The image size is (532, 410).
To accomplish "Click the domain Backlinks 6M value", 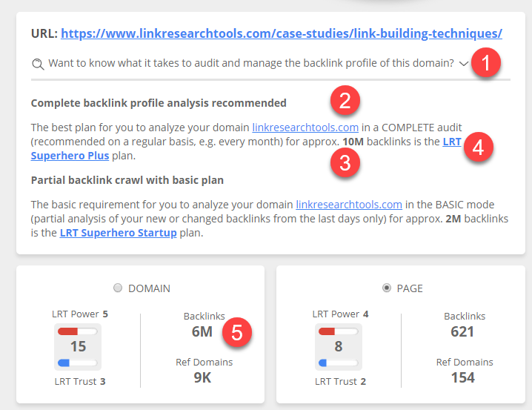I will [202, 331].
